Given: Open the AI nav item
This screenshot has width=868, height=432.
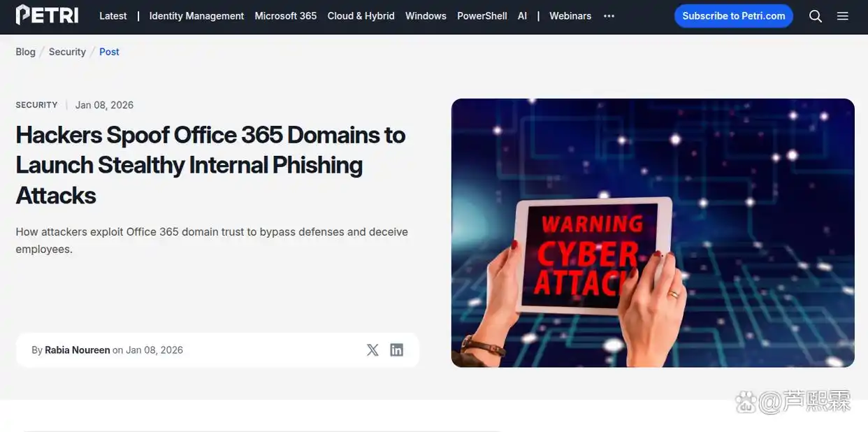Looking at the screenshot, I should (x=522, y=16).
